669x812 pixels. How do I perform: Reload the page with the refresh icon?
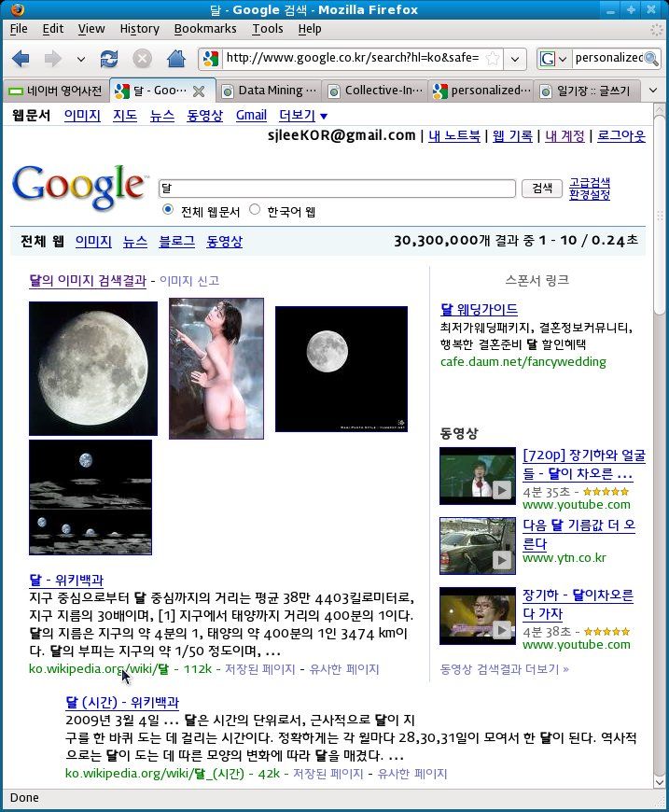(x=109, y=59)
